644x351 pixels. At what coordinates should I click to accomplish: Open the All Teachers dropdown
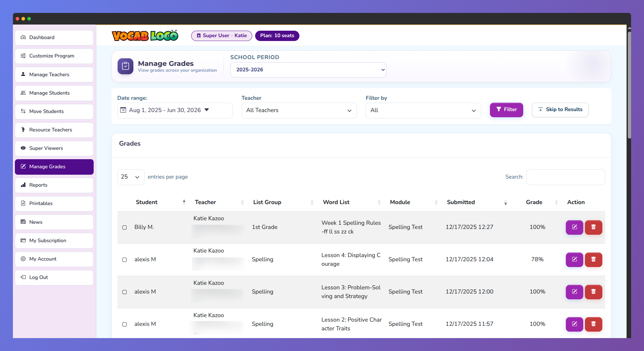tap(299, 110)
